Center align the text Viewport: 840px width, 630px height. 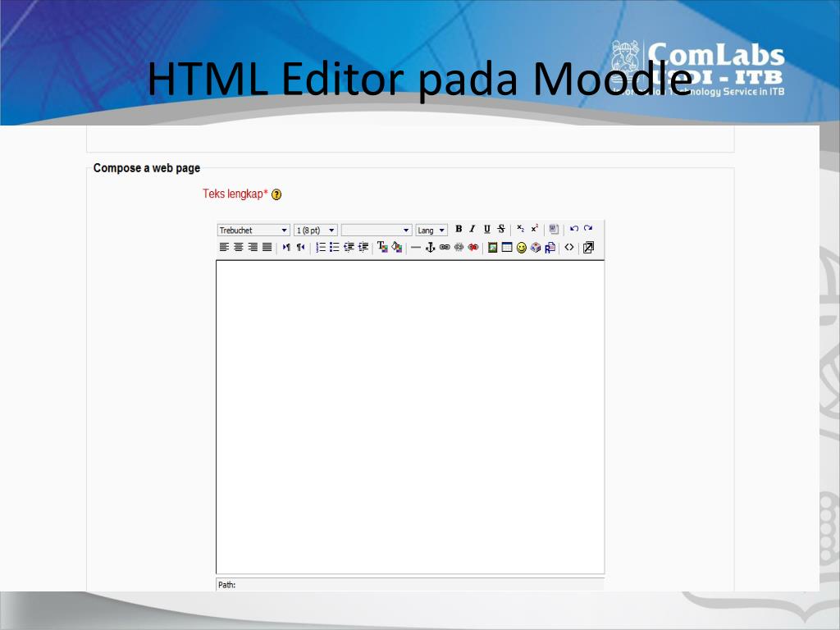point(239,247)
